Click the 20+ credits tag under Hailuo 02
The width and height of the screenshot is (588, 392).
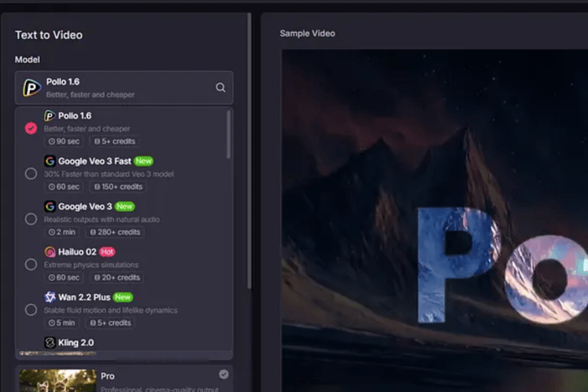(117, 278)
